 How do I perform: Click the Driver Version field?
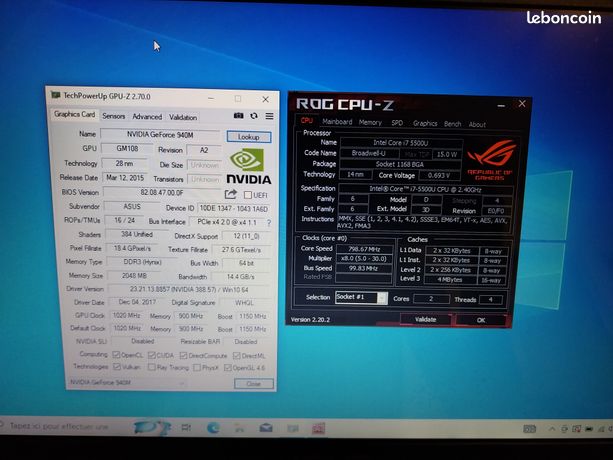click(x=189, y=290)
